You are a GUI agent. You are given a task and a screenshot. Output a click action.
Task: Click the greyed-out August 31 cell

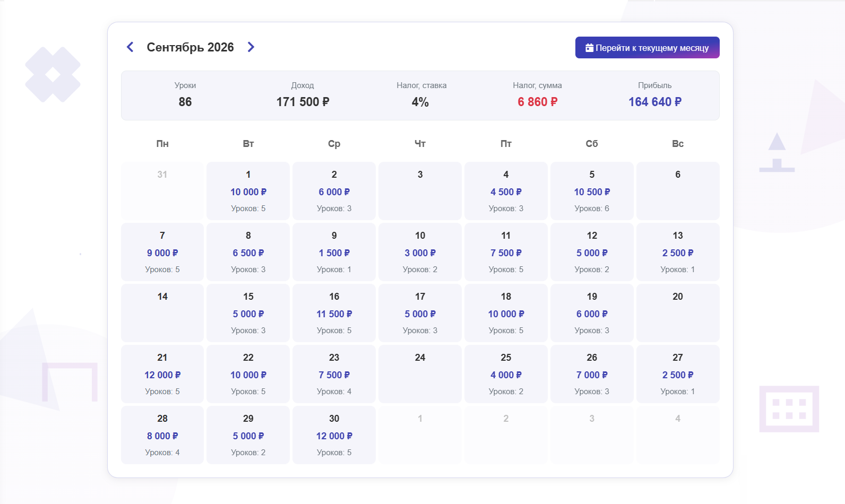tap(162, 191)
